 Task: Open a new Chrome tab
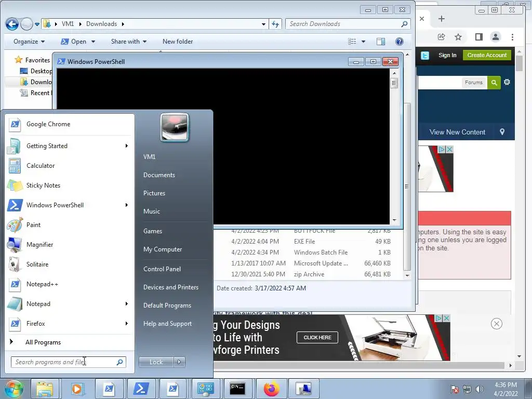point(442,19)
